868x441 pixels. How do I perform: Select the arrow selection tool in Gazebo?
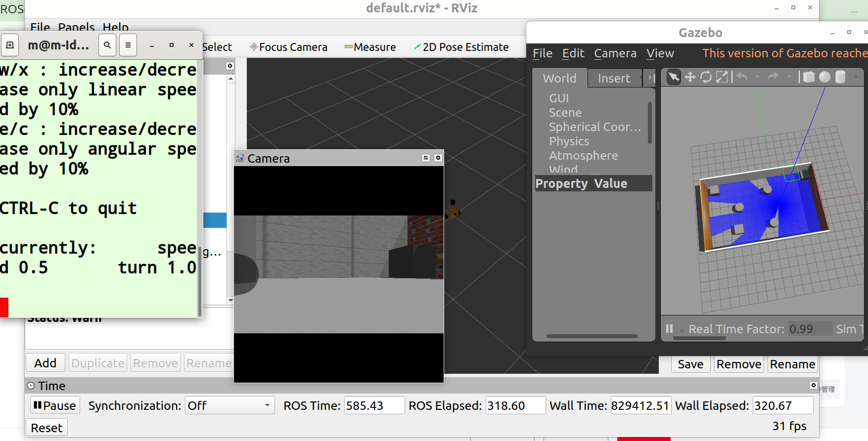tap(674, 77)
